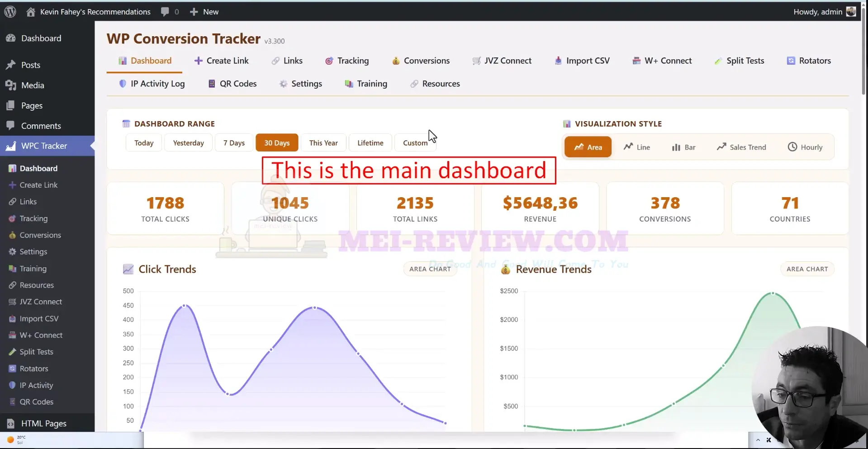Open the weather widget in taskbar

16,440
